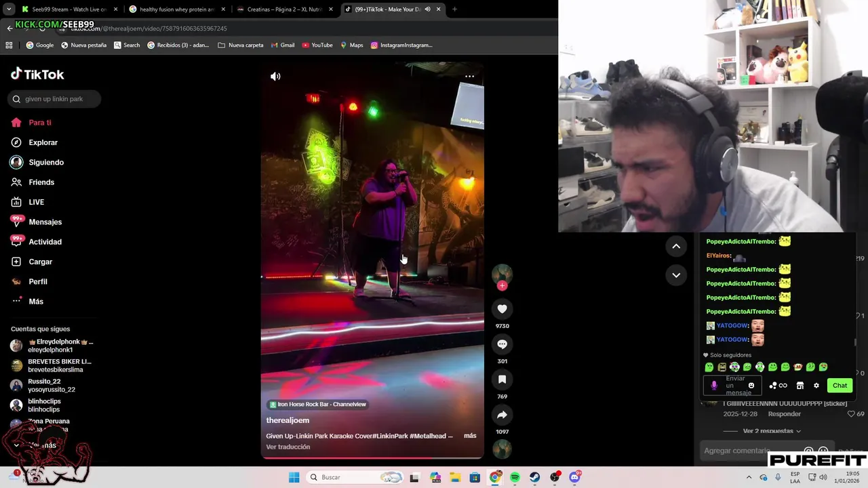The height and width of the screenshot is (488, 868).
Task: Open the Gmail bookmark
Action: [282, 45]
